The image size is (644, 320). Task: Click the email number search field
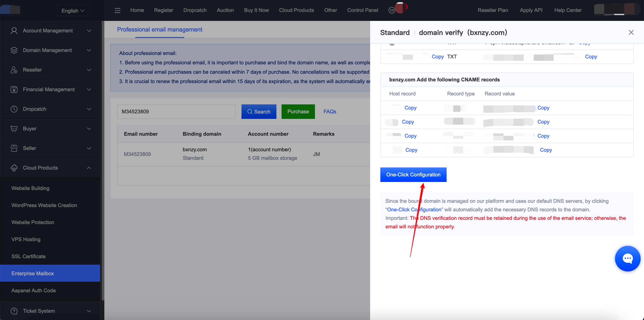[176, 112]
